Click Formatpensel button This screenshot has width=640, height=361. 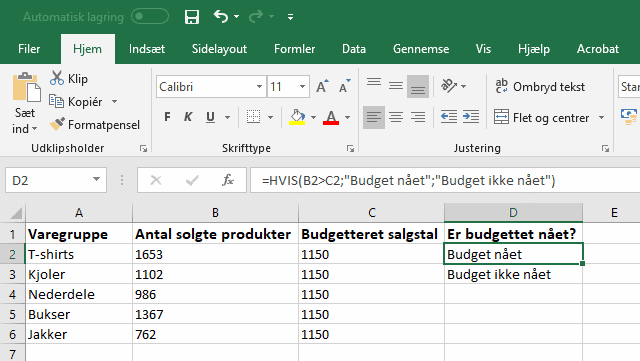(94, 125)
